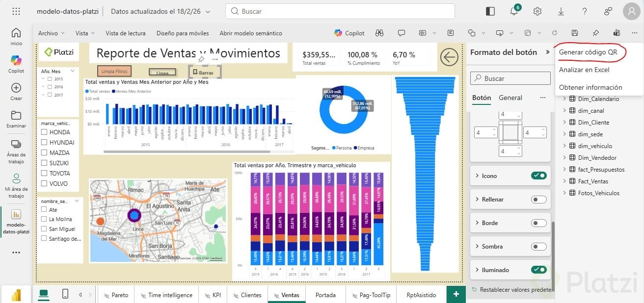Select Obtener información
Viewport: 644px width, 303px height.
click(590, 87)
